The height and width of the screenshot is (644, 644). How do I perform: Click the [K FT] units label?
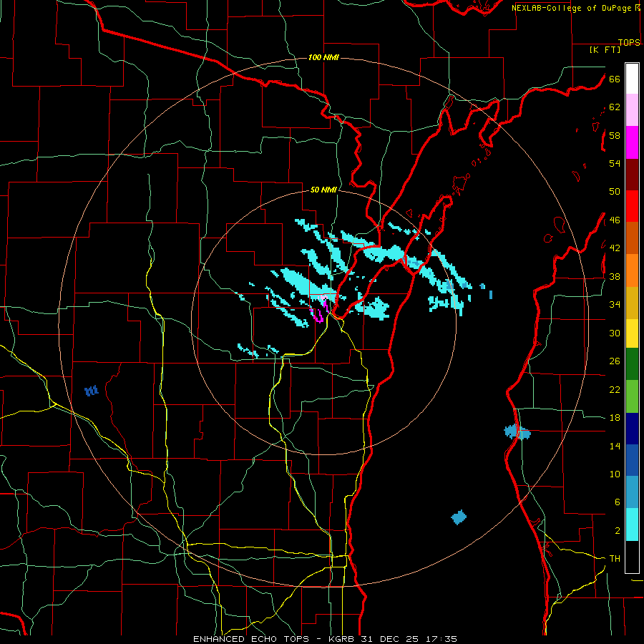[605, 49]
